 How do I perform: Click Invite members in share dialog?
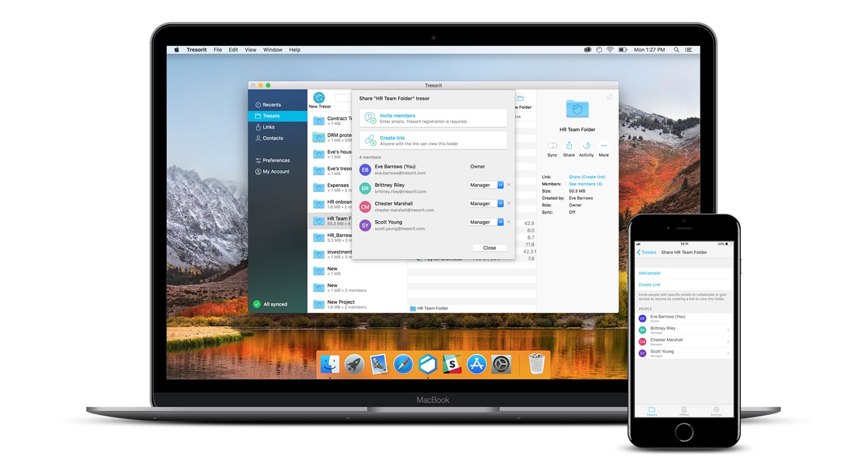click(x=433, y=118)
